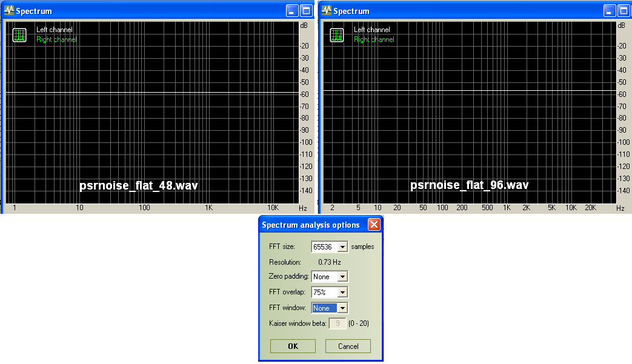Viewport: 632px width, 364px height.
Task: Minimize the right Spectrum window
Action: coord(610,11)
